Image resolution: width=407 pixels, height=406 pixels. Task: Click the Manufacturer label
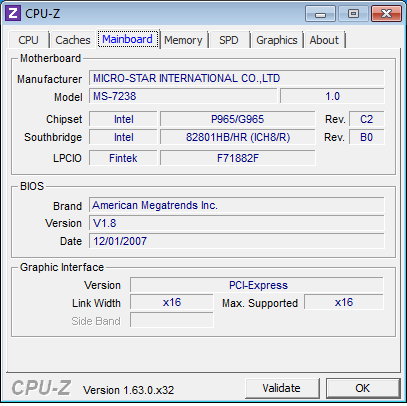pos(49,79)
